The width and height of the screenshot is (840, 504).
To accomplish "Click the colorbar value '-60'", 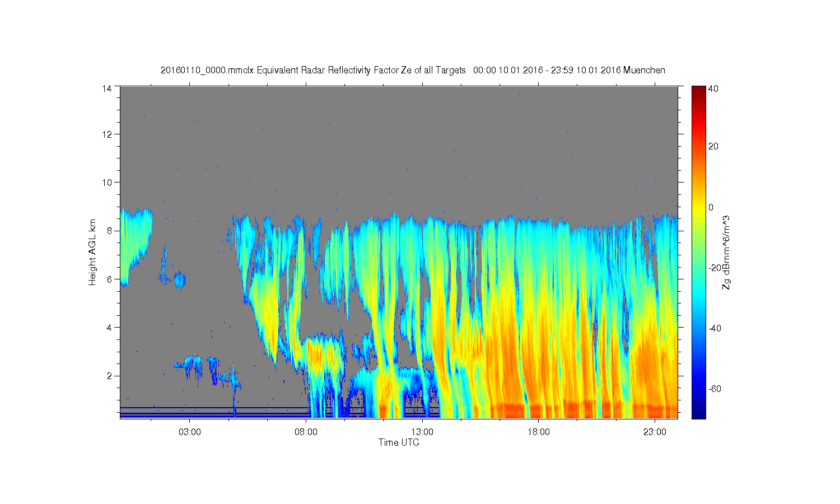I will [x=715, y=389].
